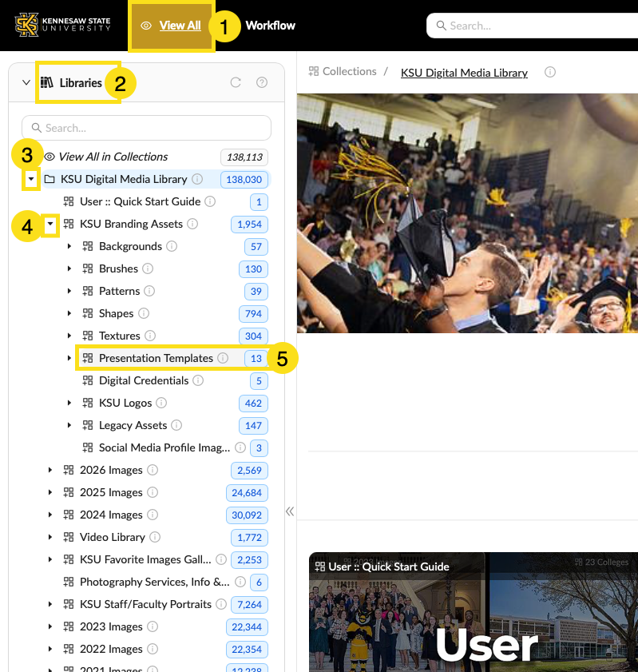Expand the Presentation Templates collection
The image size is (638, 672).
point(69,358)
